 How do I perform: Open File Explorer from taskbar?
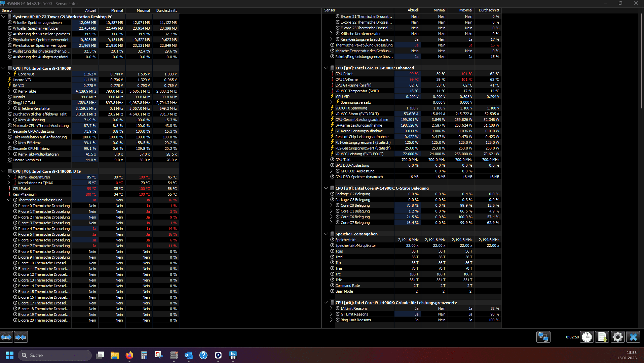[x=115, y=355]
